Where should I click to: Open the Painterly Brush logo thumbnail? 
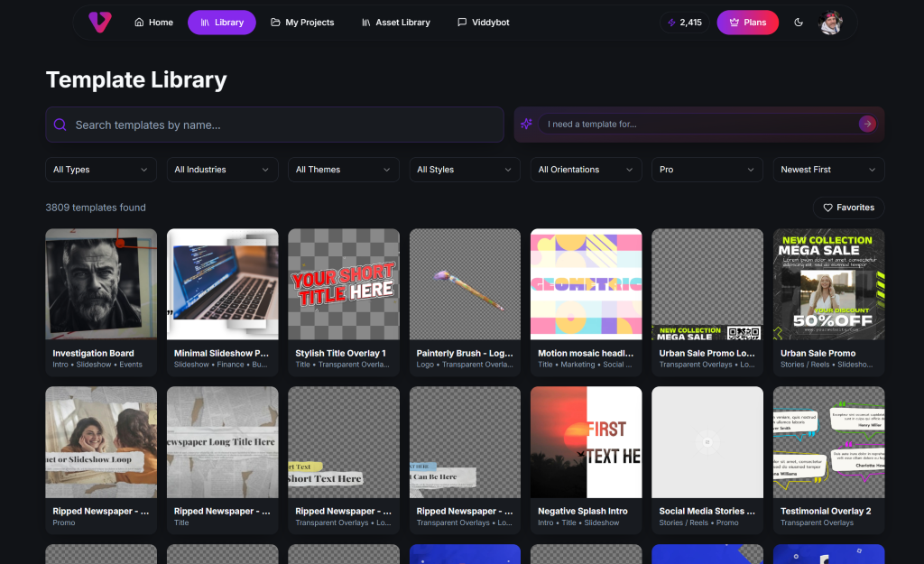pyautogui.click(x=465, y=284)
